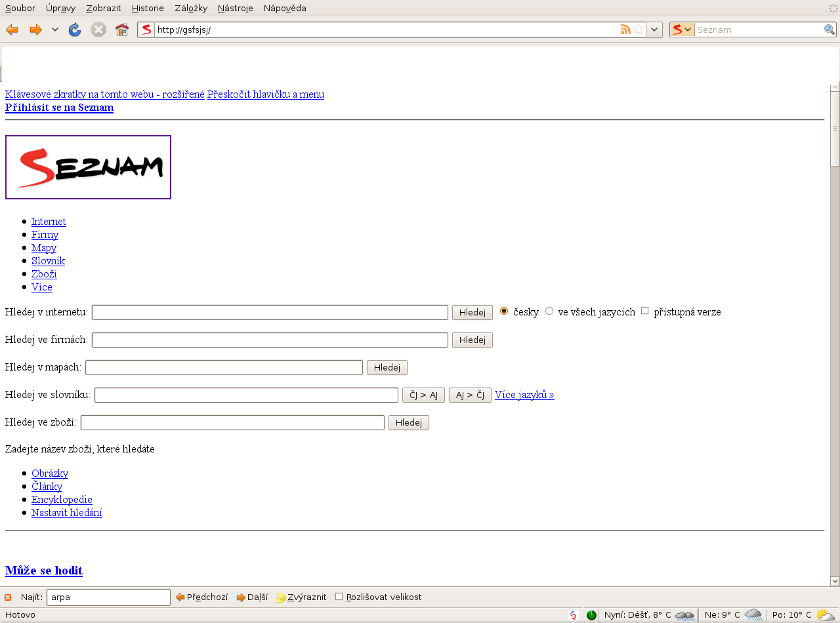Open the Firmy link
The height and width of the screenshot is (623, 840).
pos(45,235)
